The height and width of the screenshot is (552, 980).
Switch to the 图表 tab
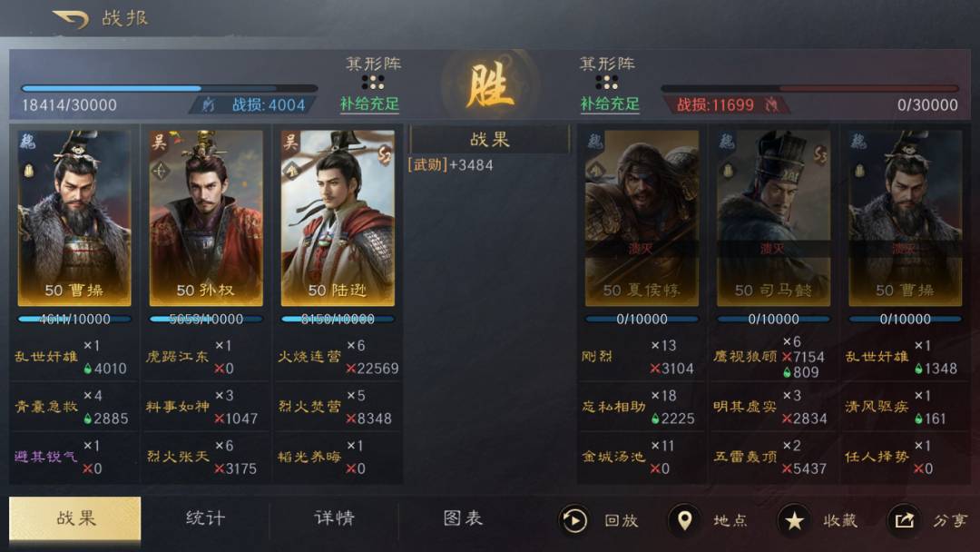click(x=463, y=518)
